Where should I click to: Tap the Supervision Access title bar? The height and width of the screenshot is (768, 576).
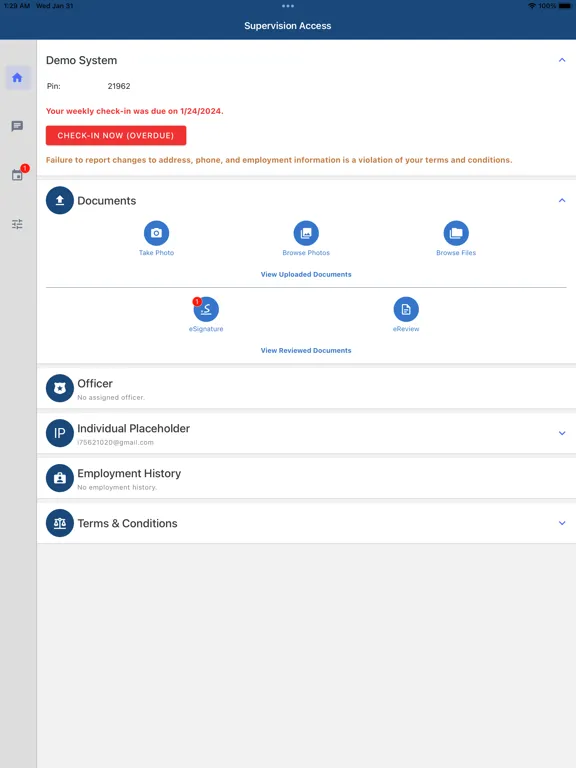[x=288, y=26]
